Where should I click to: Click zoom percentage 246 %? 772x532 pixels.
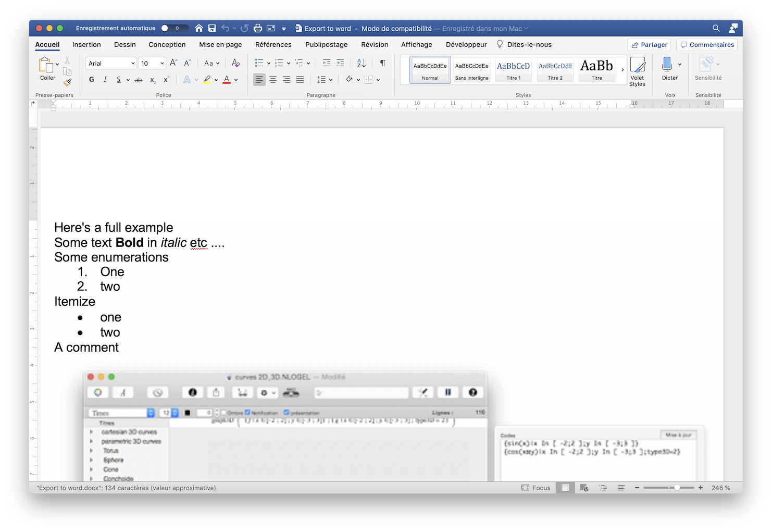click(721, 488)
